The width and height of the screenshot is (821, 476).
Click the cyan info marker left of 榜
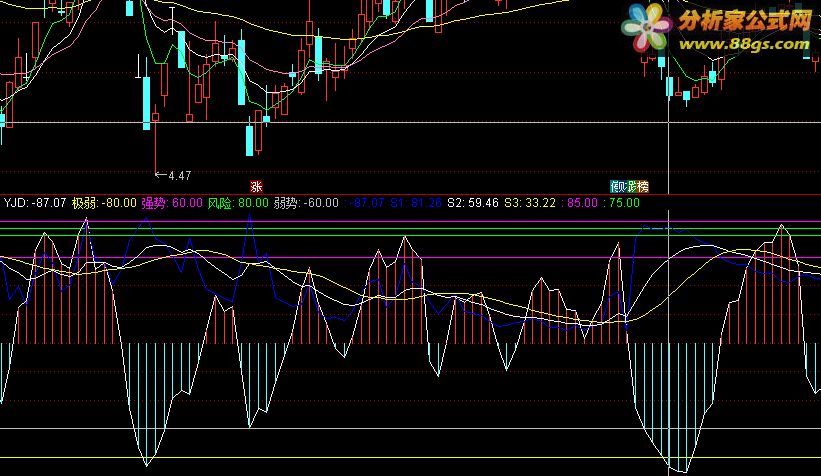(x=615, y=186)
